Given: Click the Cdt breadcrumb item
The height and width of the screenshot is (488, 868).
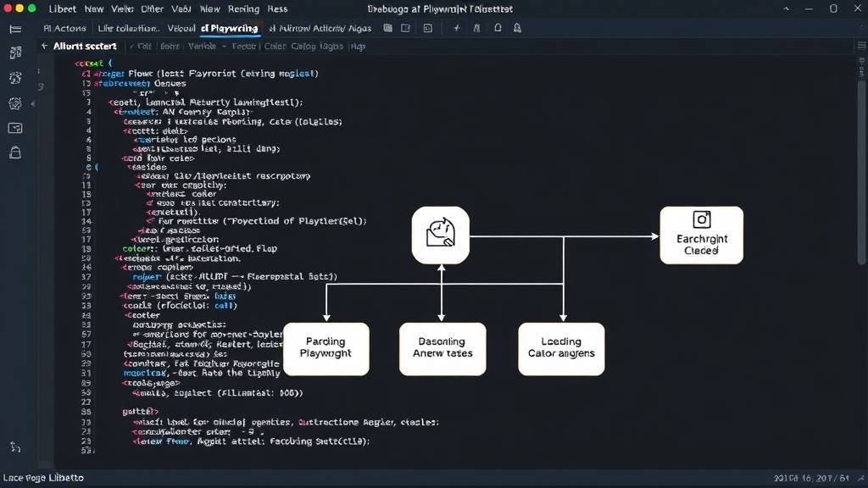Looking at the screenshot, I should 144,47.
